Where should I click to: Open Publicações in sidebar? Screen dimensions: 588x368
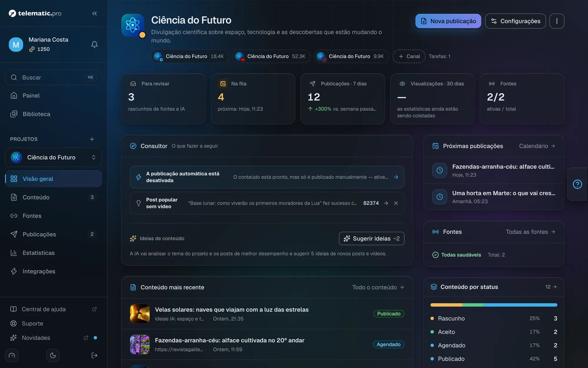click(x=54, y=234)
